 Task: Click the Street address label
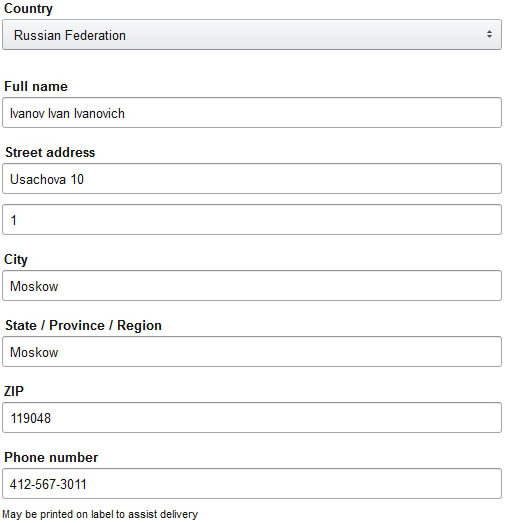(x=50, y=152)
